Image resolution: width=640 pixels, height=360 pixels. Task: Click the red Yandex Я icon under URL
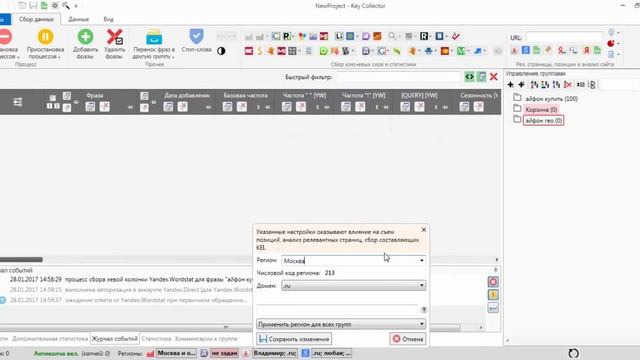pos(586,51)
